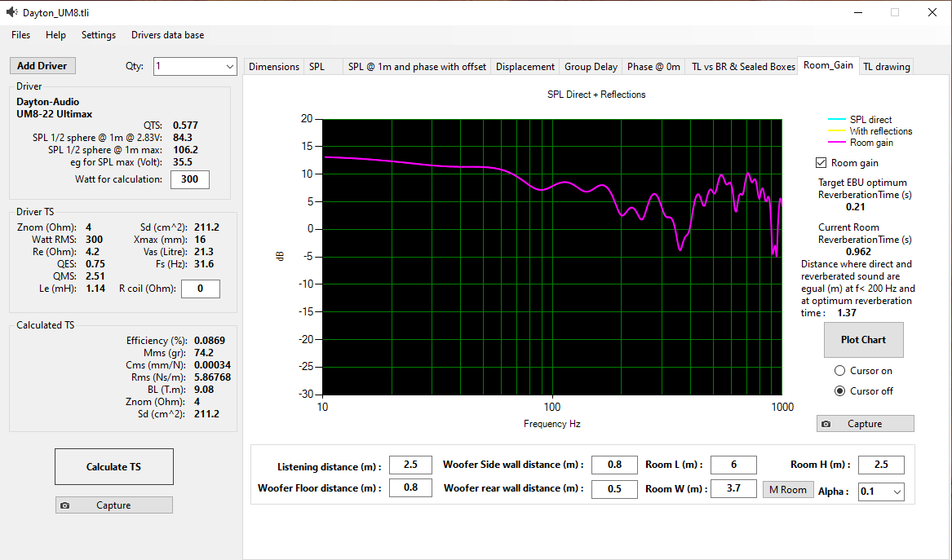Image resolution: width=952 pixels, height=560 pixels.
Task: Click camera icon on chart Capture button
Action: click(x=826, y=424)
